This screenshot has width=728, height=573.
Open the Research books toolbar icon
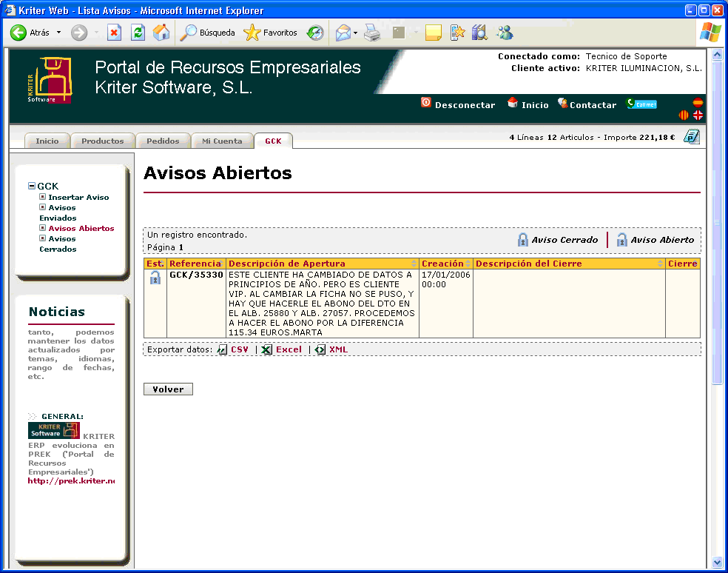pos(479,33)
